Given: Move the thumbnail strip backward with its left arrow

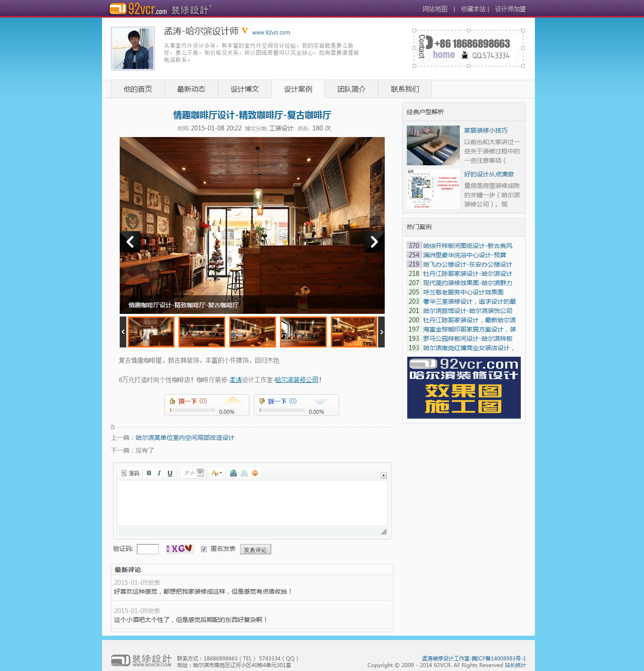Looking at the screenshot, I should point(123,332).
